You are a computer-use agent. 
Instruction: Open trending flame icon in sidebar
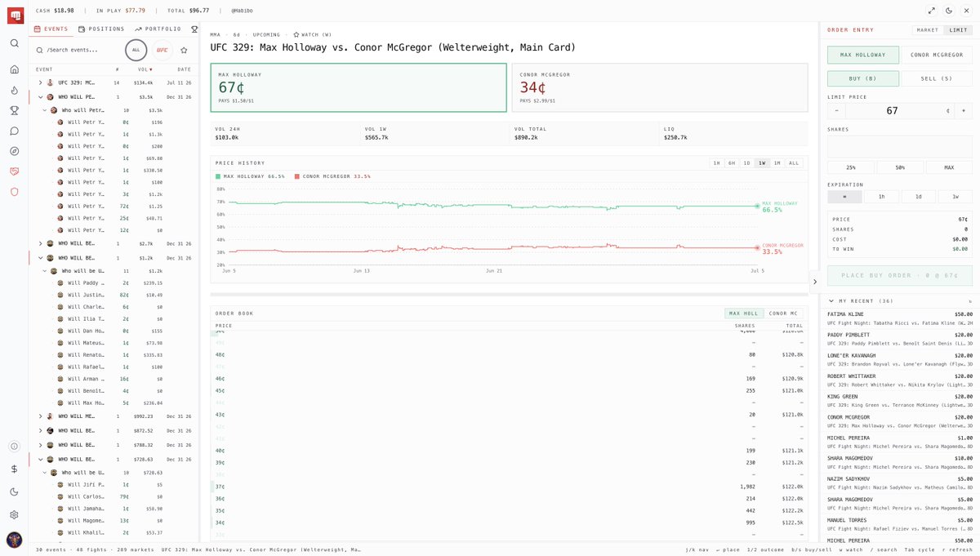14,90
